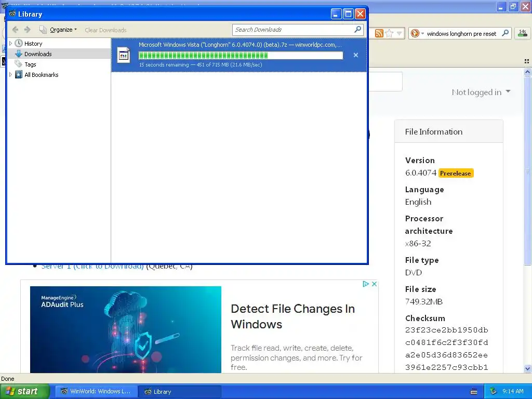Open the address bar history dropdown arrow

[x=400, y=33]
